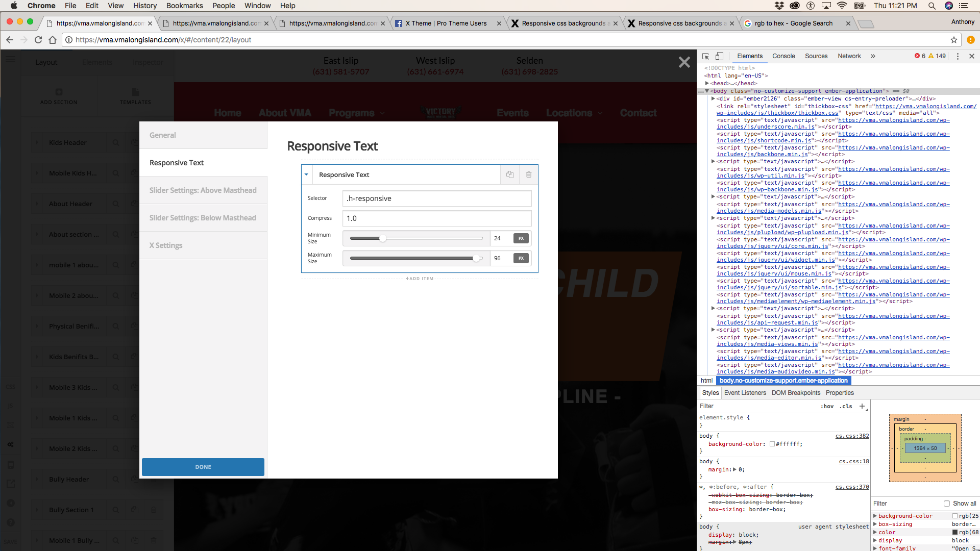The image size is (980, 551).
Task: Expand the head element in the DOM tree
Action: point(707,83)
